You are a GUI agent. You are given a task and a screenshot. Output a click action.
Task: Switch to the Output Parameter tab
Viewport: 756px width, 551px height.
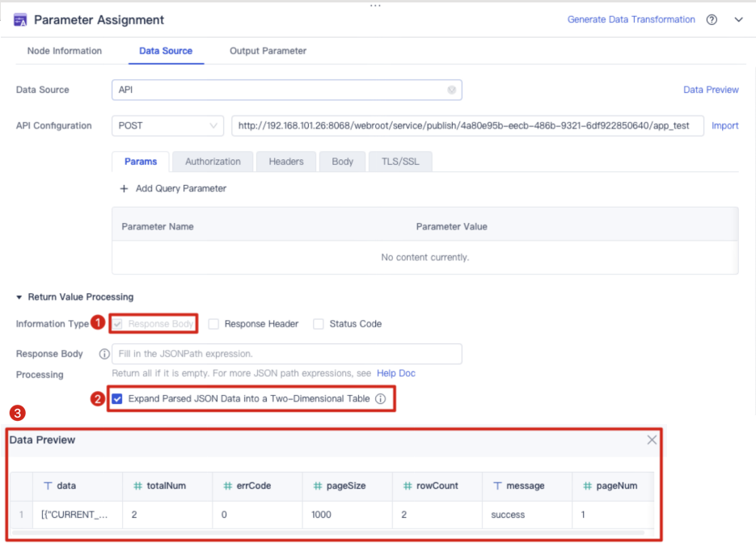(268, 51)
